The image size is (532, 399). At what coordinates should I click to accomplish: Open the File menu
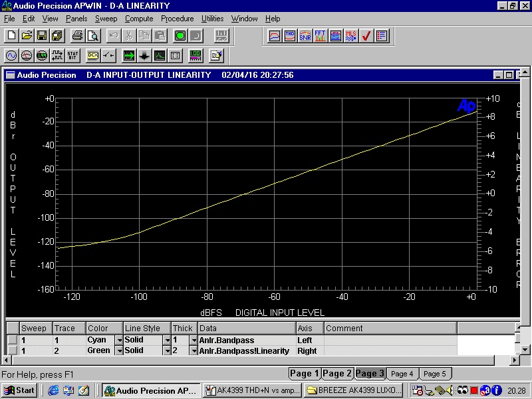click(x=9, y=19)
